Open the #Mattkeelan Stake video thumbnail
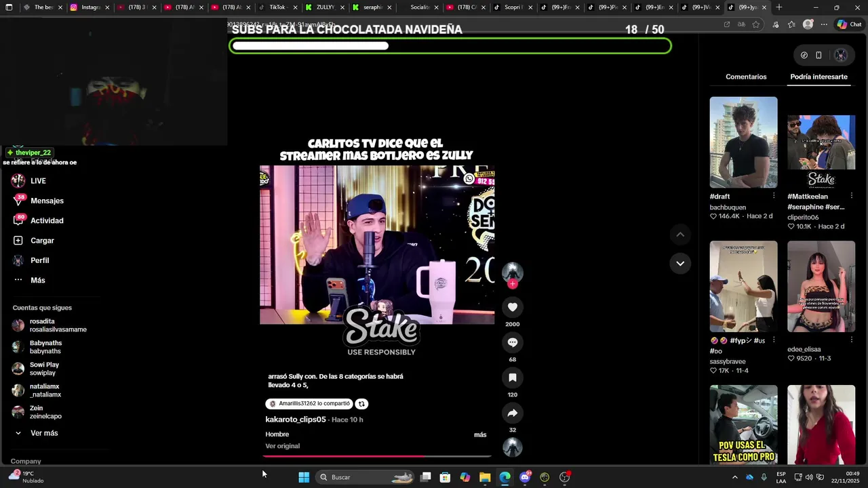 click(x=821, y=142)
